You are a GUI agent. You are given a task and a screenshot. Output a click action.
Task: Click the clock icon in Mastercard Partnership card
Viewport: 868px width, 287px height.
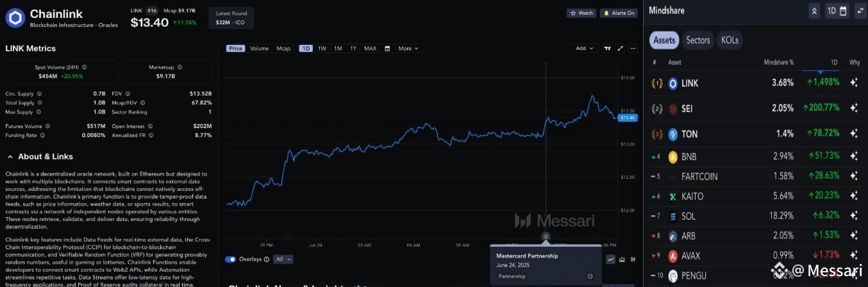pos(590,276)
